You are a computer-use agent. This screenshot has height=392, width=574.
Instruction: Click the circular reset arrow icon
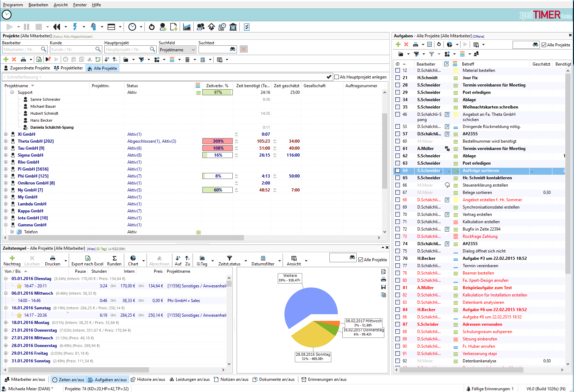tap(152, 27)
